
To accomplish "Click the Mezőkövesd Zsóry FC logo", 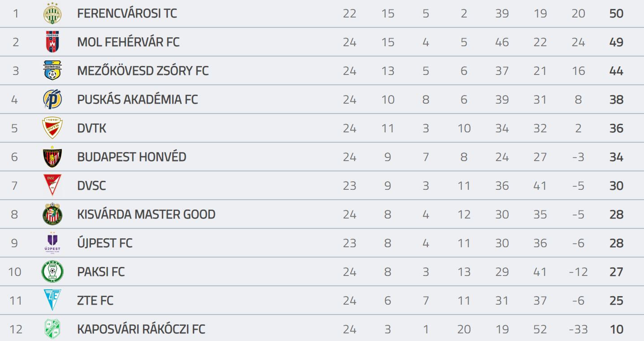I will 52,71.
